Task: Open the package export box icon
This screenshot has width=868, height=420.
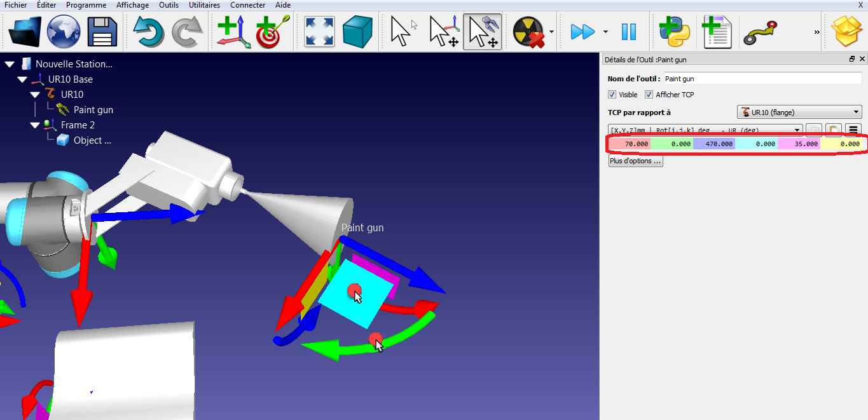Action: [x=848, y=31]
